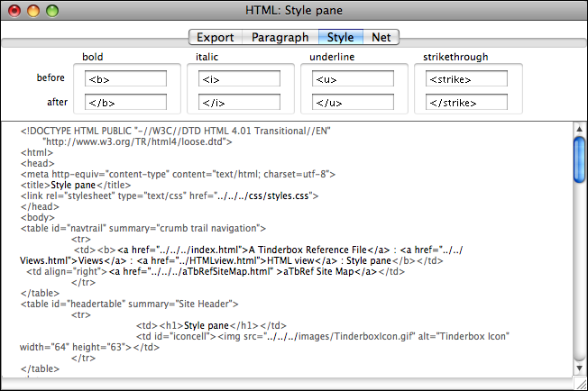Screen dimensions: 588x391
Task: Click the <table id="headertable" line
Action: click(129, 304)
